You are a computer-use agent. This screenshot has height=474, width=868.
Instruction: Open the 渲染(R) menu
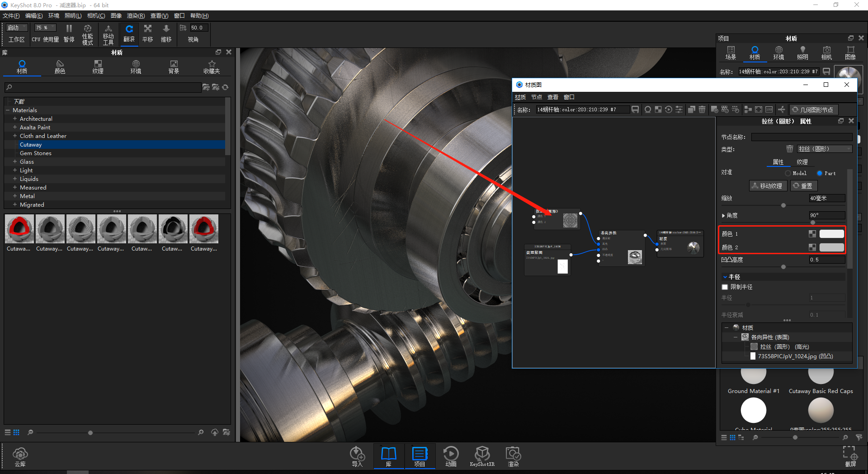tap(136, 16)
